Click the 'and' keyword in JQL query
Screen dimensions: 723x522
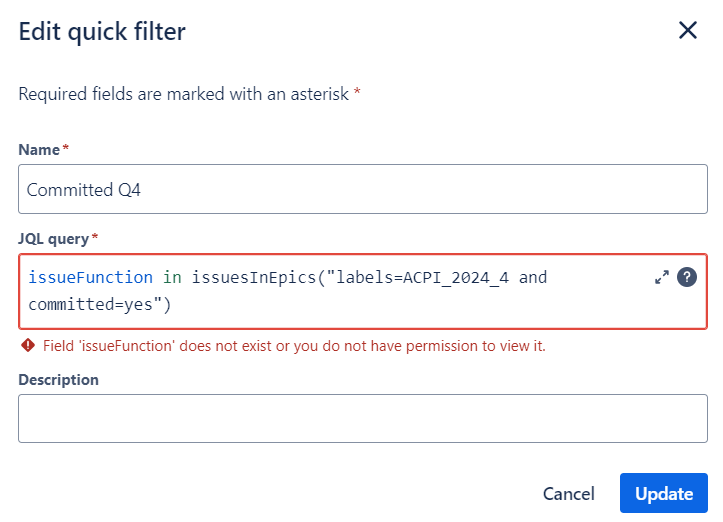tap(533, 278)
